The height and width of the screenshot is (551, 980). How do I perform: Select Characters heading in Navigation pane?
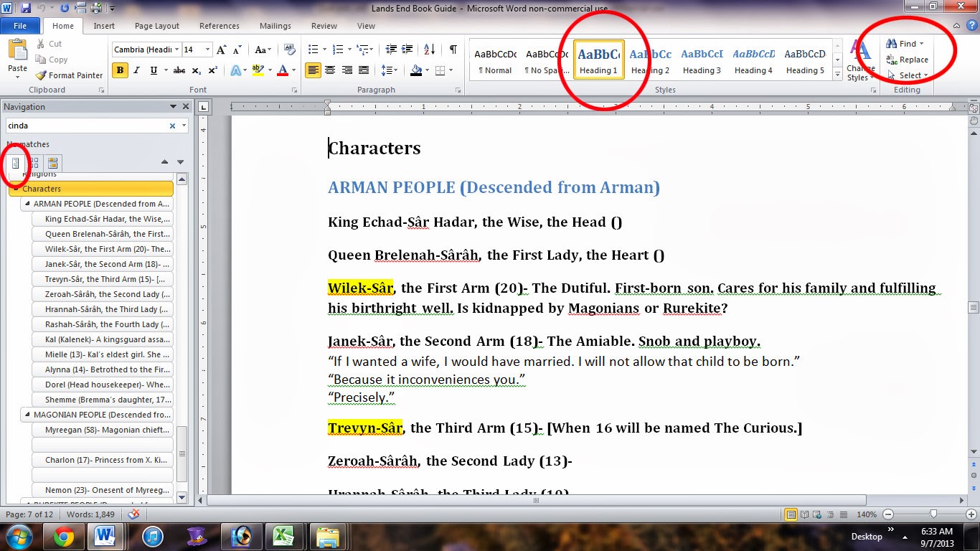pos(91,189)
